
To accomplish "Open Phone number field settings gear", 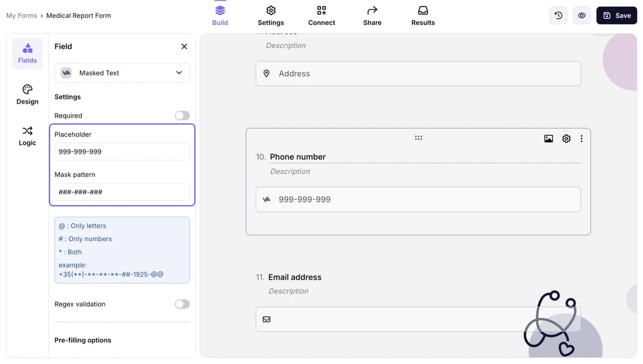I will (566, 138).
